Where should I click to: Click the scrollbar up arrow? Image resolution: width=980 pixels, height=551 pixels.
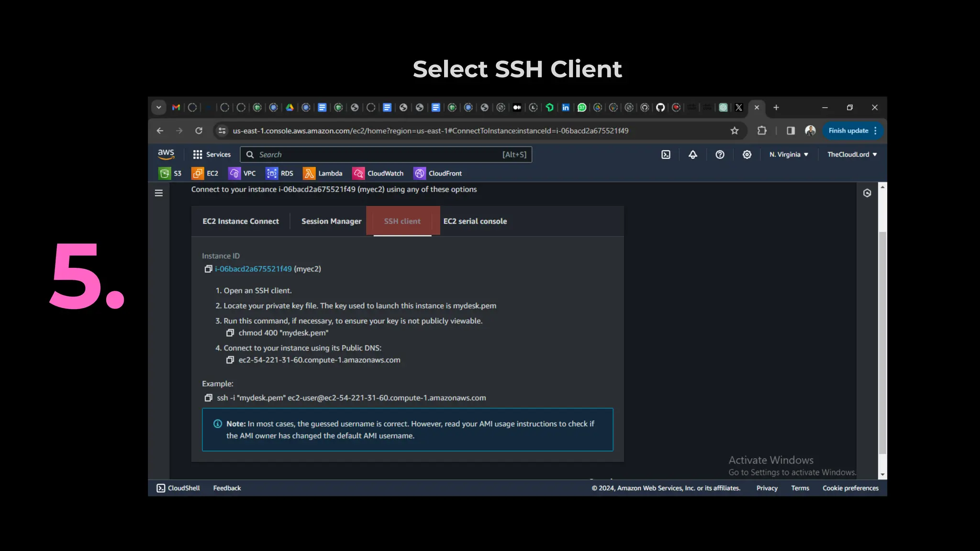click(x=883, y=187)
